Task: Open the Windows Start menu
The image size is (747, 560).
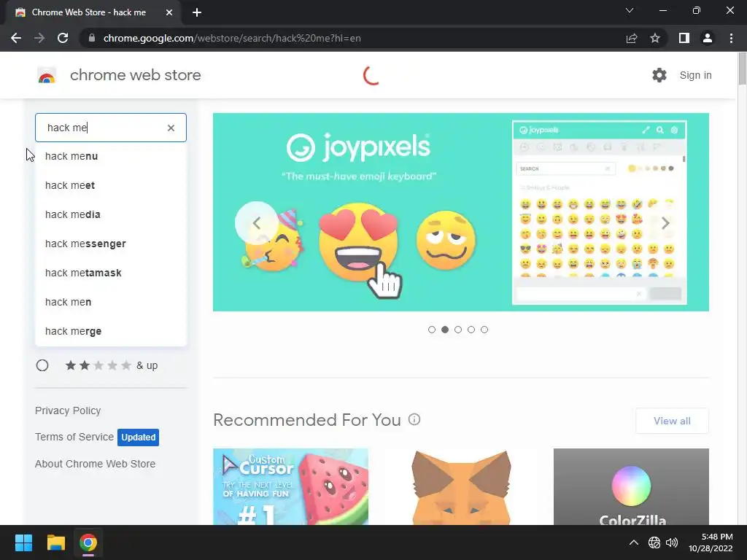Action: pyautogui.click(x=23, y=542)
